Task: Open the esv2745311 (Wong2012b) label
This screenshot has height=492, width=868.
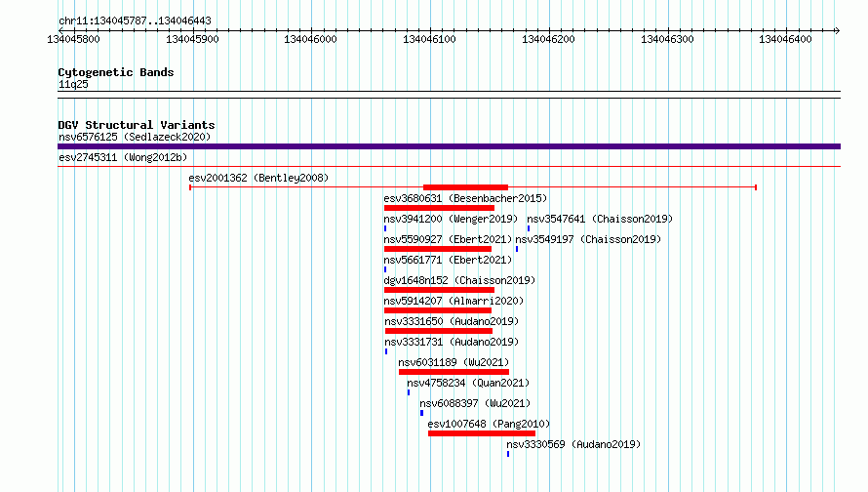Action: pos(123,157)
